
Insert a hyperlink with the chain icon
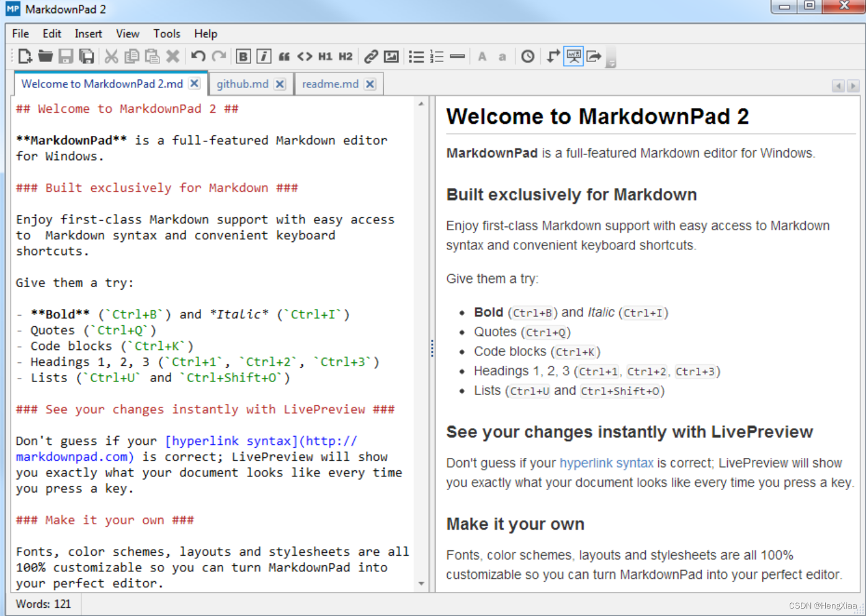[371, 56]
